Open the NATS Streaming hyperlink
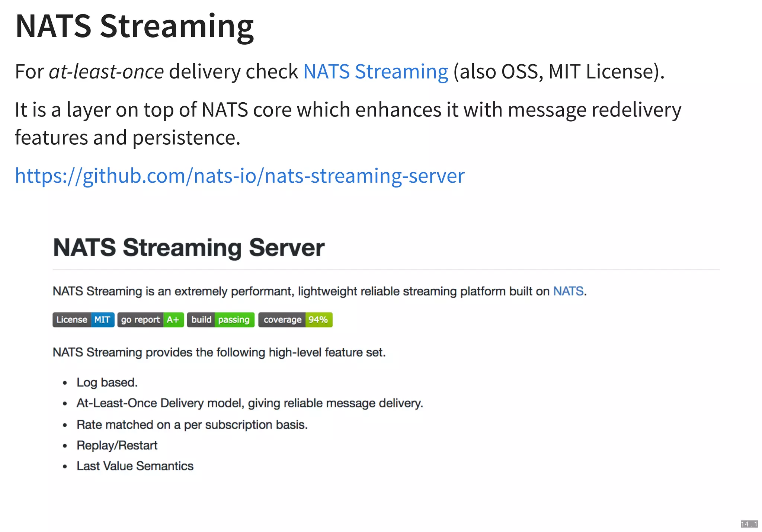 pos(376,71)
